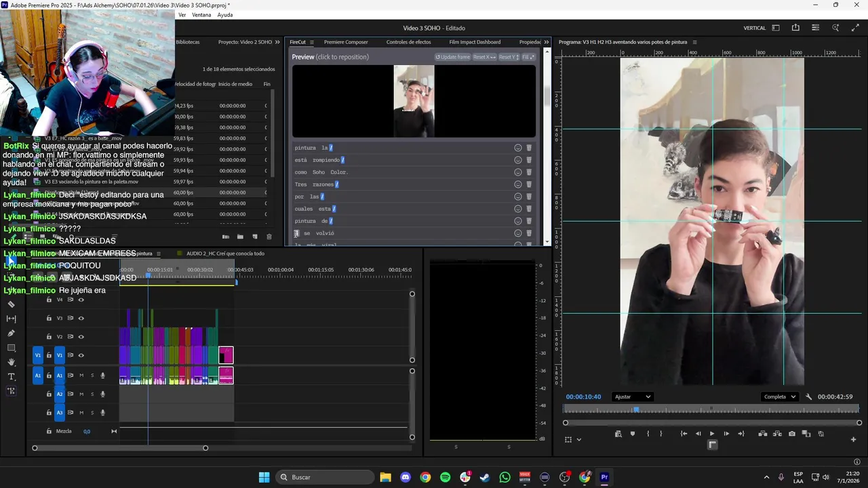Click the Extract button in the Program monitor
The height and width of the screenshot is (488, 868).
click(x=777, y=434)
